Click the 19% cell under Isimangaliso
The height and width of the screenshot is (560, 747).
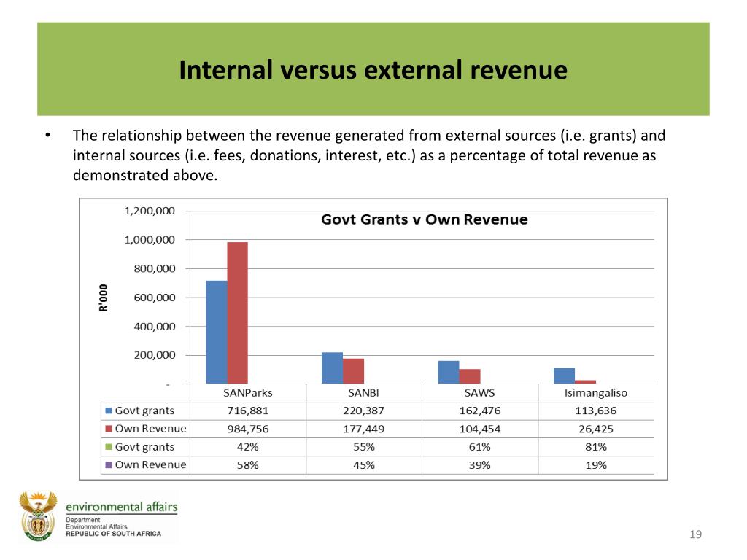click(x=596, y=464)
